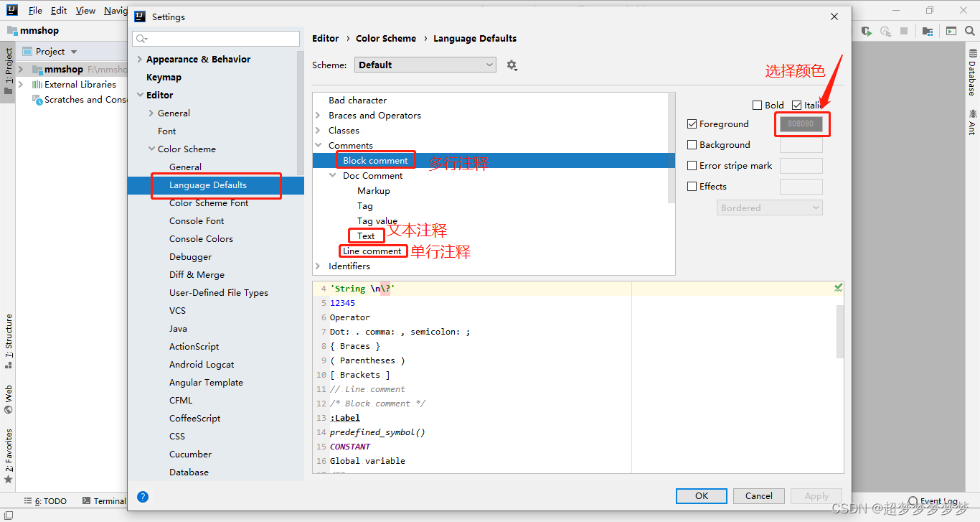Click the Stop square icon in main toolbar

(x=904, y=32)
